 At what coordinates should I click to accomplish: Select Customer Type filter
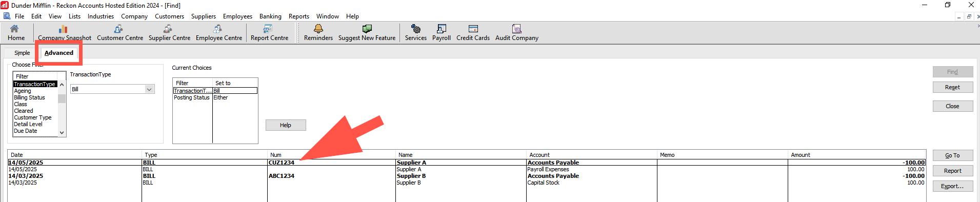pyautogui.click(x=33, y=117)
